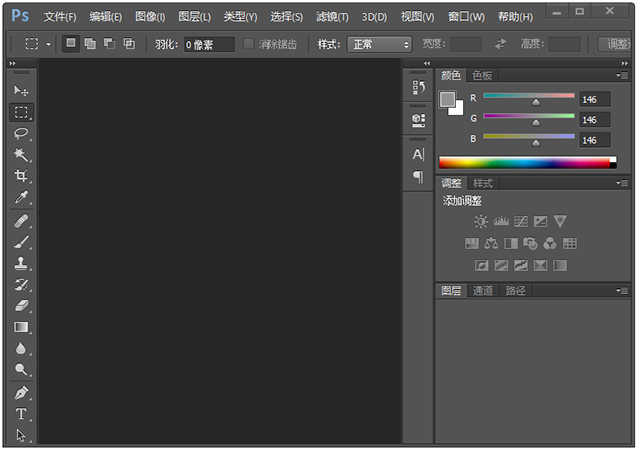Select the Magic Wand tool
The image size is (640, 450).
click(21, 154)
